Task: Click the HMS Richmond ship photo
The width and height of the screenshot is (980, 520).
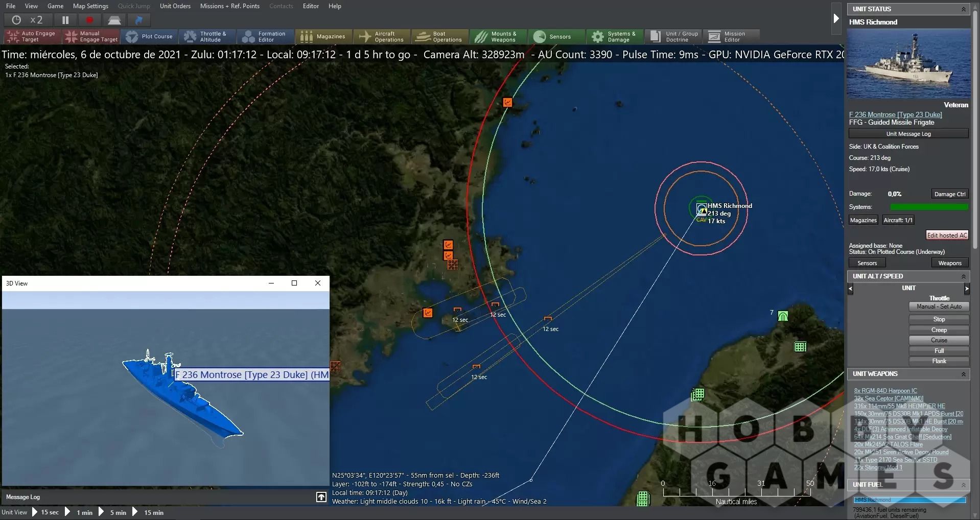Action: [x=908, y=63]
